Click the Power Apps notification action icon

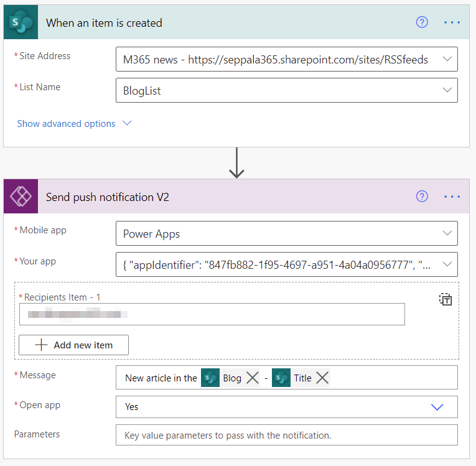coord(22,197)
